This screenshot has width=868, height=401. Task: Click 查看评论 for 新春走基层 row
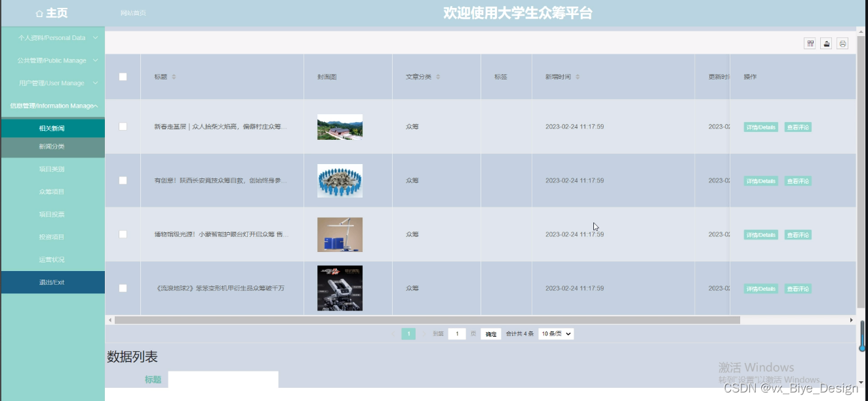(x=798, y=127)
